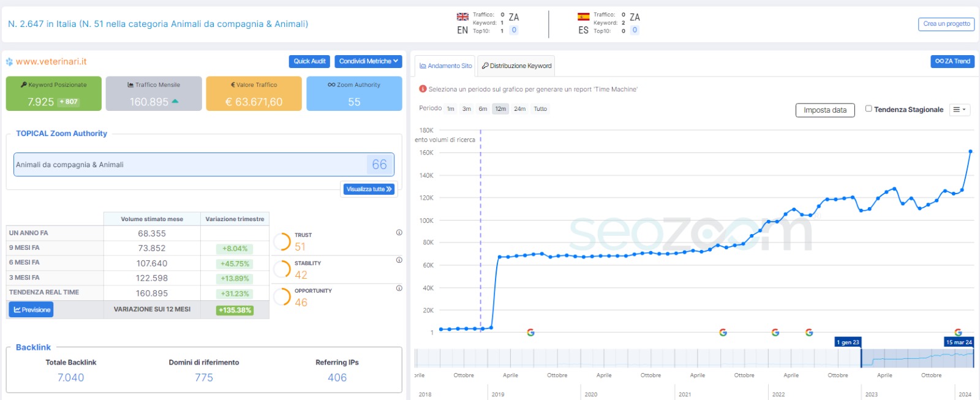Click the Spanish flag icon
This screenshot has width=980, height=400.
pos(583,17)
